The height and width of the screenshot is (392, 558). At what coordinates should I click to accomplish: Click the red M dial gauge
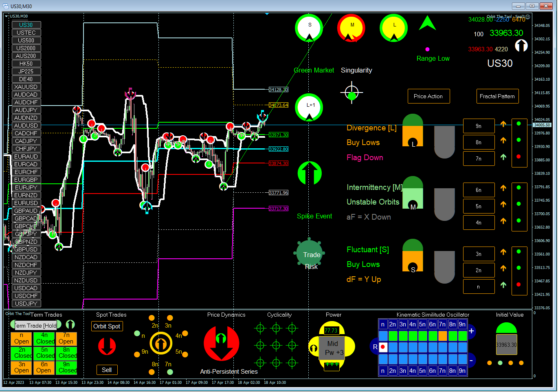[351, 28]
